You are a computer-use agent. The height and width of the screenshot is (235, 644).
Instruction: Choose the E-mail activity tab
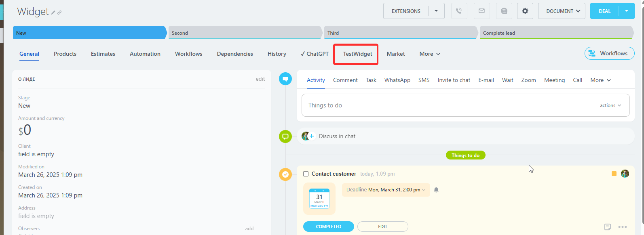pos(486,80)
